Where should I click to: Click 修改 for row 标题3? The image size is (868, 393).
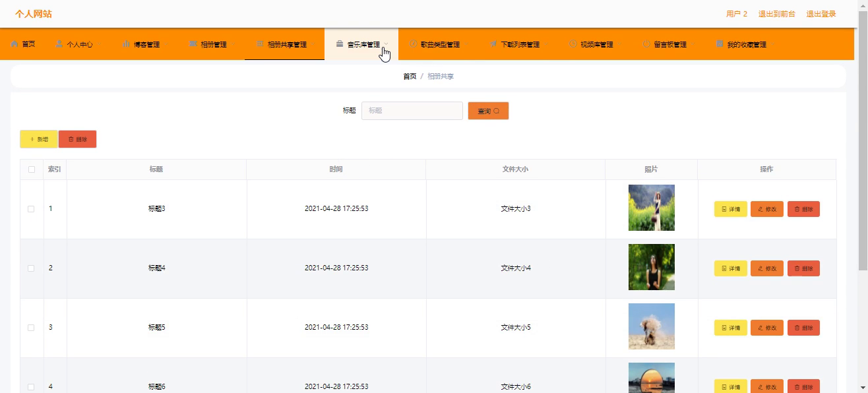coord(767,209)
